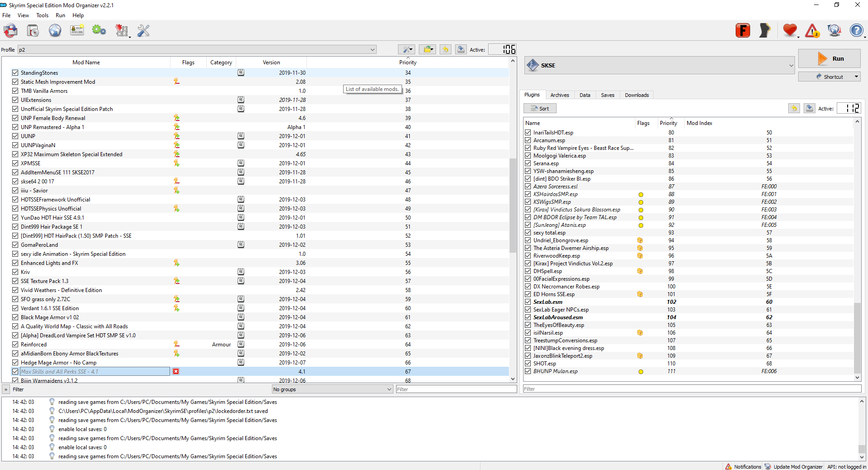Open the mod list folder actions icon
Image resolution: width=868 pixels, height=470 pixels.
(x=427, y=49)
